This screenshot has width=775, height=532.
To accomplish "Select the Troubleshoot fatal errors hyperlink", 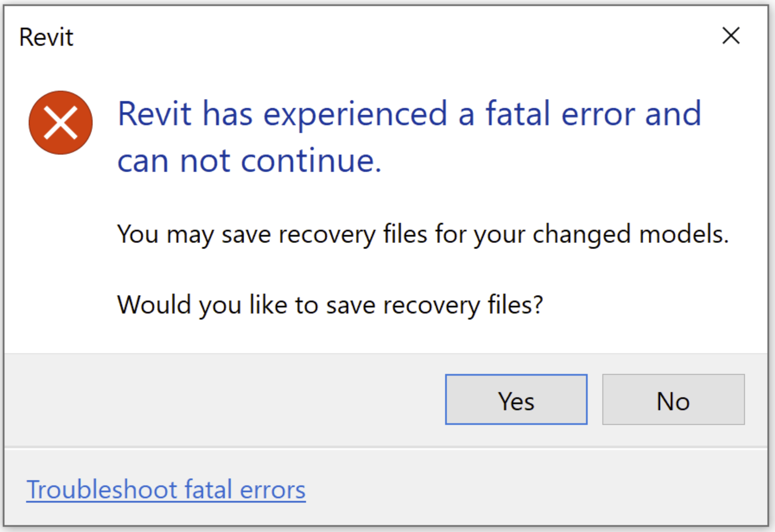I will point(166,489).
